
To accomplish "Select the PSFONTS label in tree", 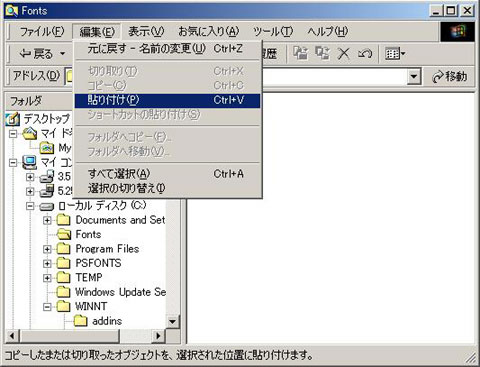I will (98, 263).
